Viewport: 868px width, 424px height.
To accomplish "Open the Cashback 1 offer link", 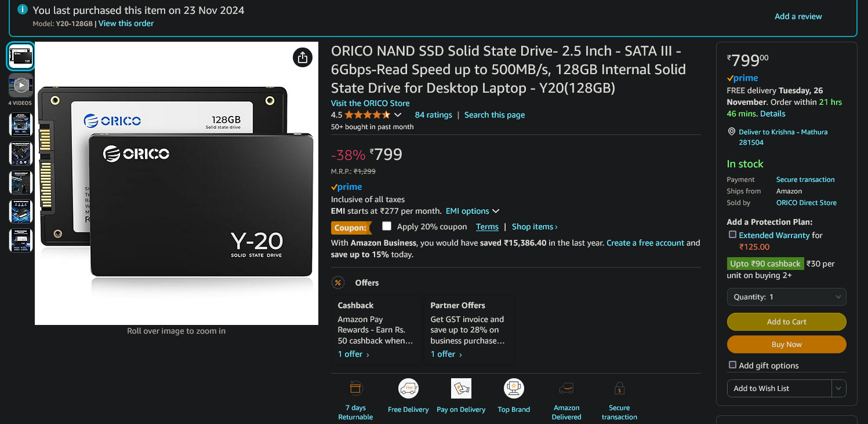I will tap(354, 354).
